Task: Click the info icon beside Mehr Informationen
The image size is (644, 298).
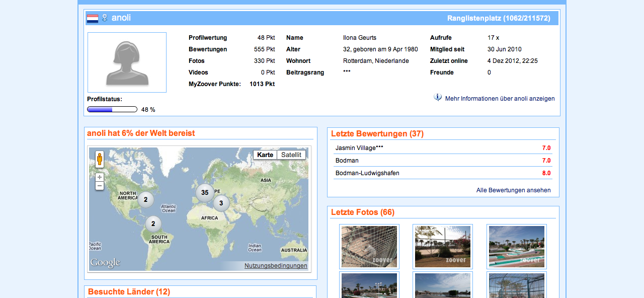Action: 438,98
